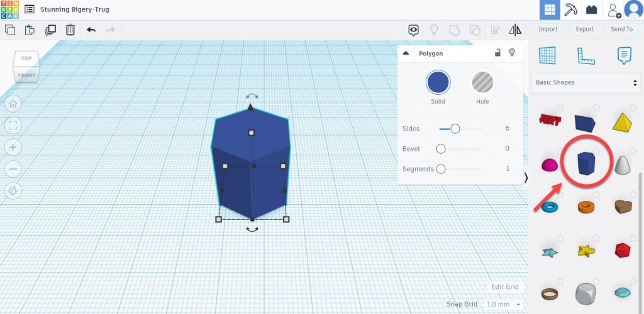Set shape to Hole mode
The height and width of the screenshot is (314, 644).
click(x=482, y=82)
